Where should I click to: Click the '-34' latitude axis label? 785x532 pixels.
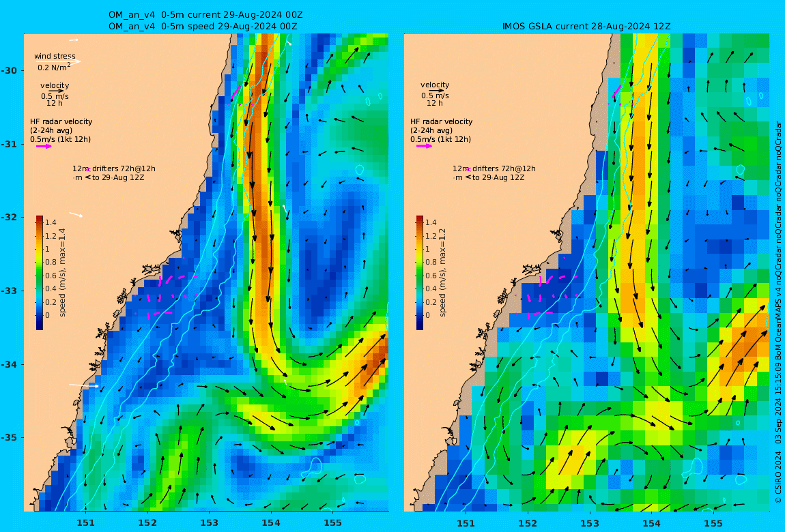tap(8, 364)
